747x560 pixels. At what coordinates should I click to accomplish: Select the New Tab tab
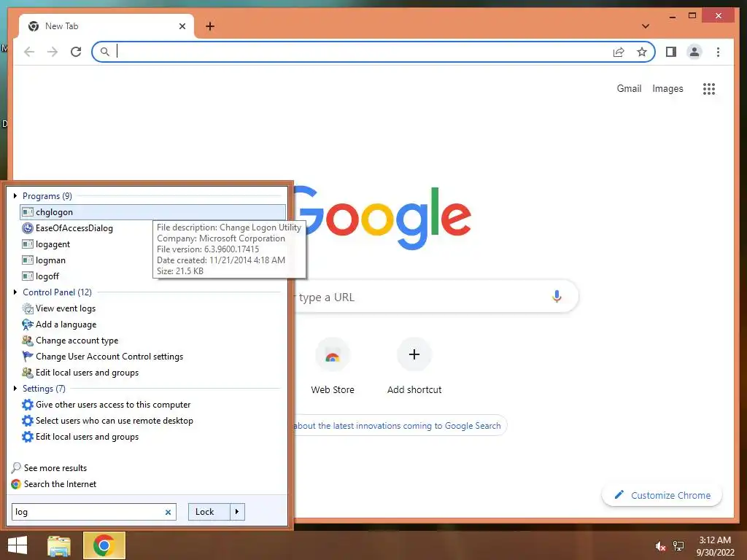point(107,26)
